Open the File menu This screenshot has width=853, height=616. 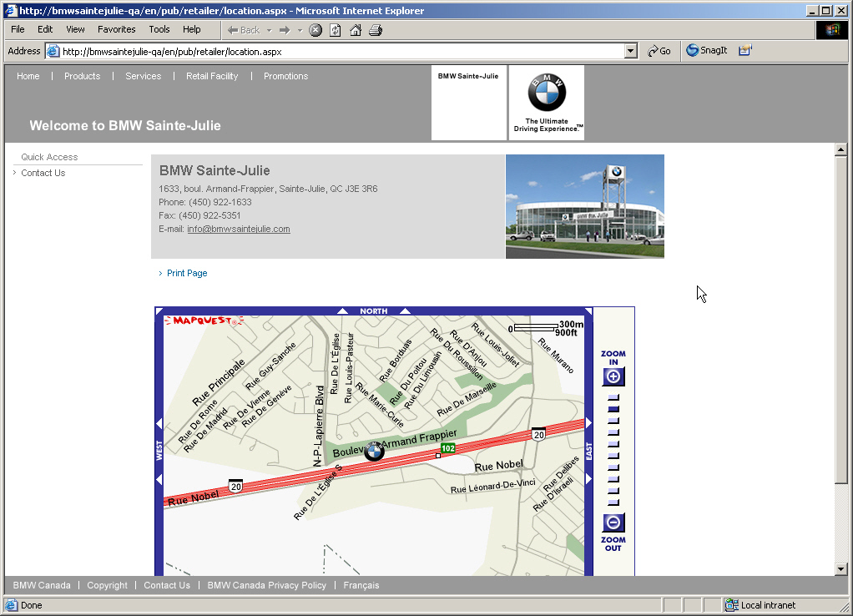18,29
